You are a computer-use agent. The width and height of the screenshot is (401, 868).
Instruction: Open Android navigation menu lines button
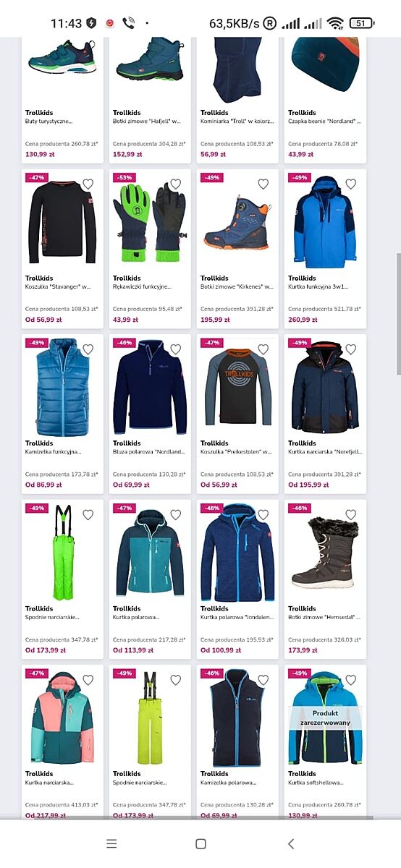111,843
